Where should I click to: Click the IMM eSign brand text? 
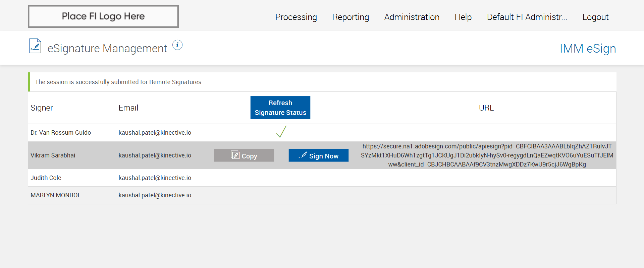pos(588,49)
